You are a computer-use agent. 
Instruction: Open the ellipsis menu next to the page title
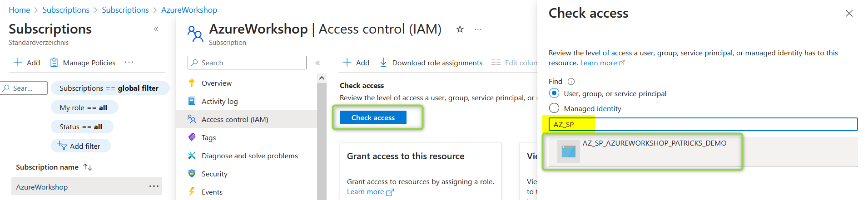click(x=478, y=29)
